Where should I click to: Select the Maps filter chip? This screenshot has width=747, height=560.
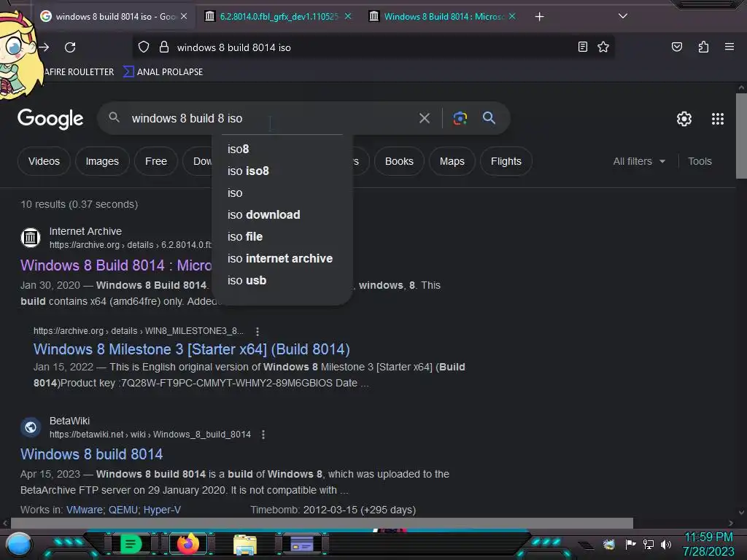coord(452,161)
